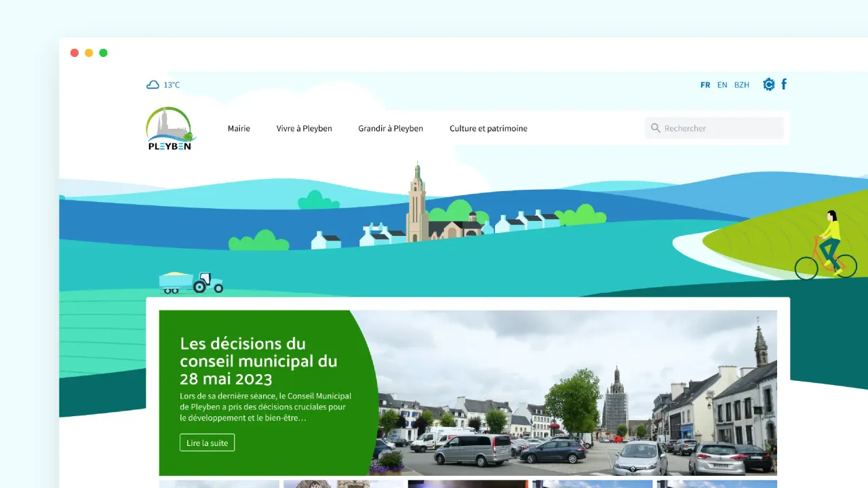The image size is (868, 488).
Task: Click the gear-shaped C icon
Action: tap(768, 85)
